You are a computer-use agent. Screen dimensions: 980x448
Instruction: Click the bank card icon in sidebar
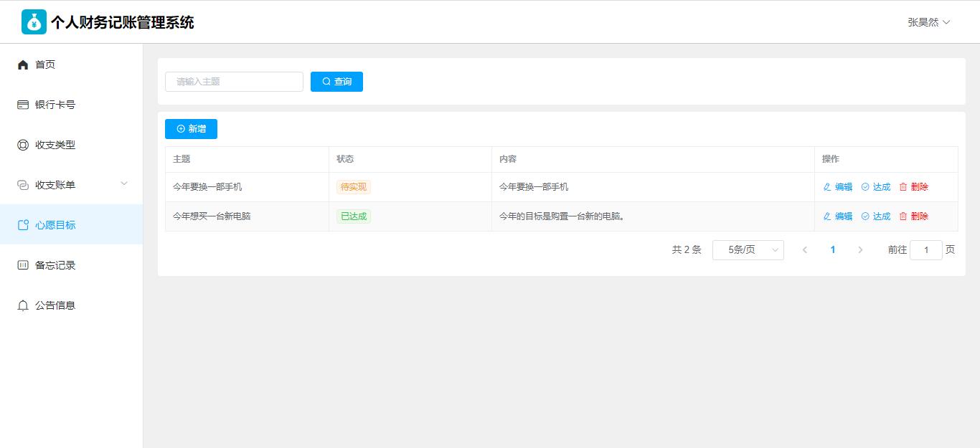coord(23,105)
